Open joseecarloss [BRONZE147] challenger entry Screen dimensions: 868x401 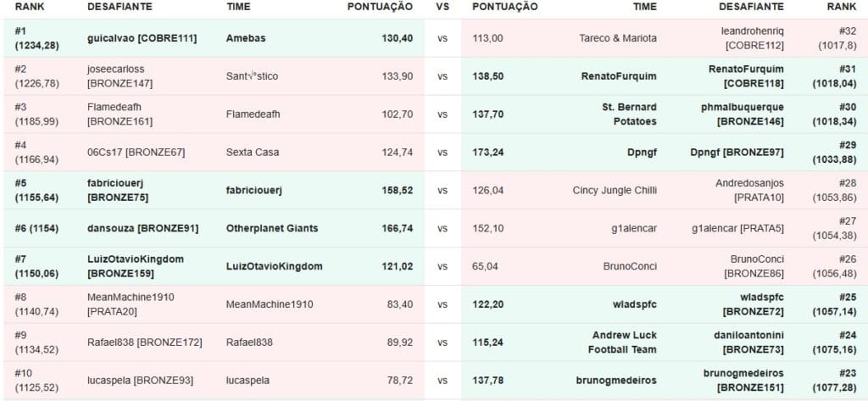coord(120,75)
